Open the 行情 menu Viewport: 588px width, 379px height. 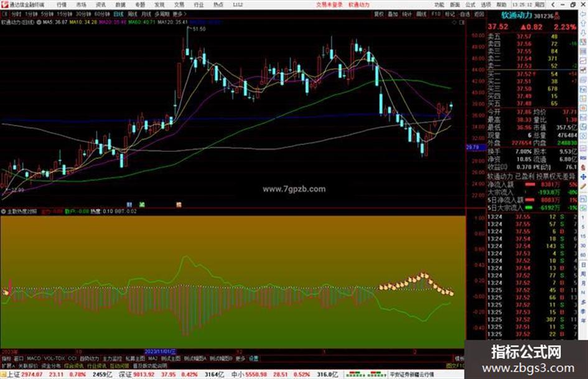62,4
